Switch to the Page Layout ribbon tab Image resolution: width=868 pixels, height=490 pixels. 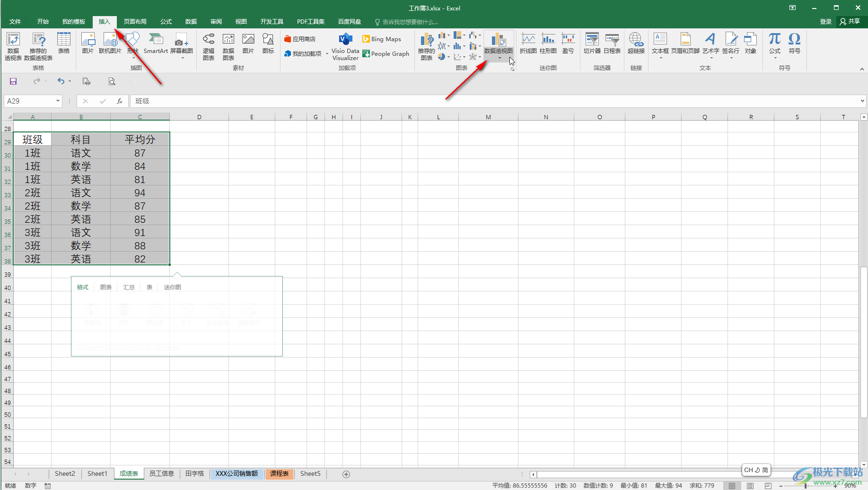click(x=135, y=22)
